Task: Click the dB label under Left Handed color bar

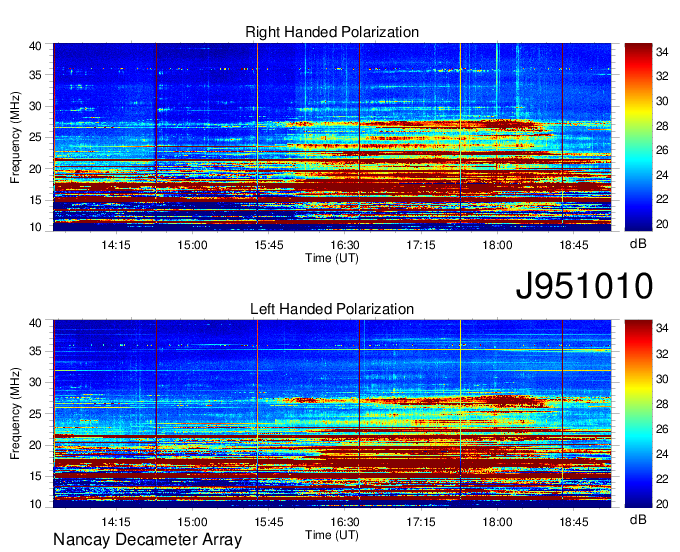Action: click(638, 520)
